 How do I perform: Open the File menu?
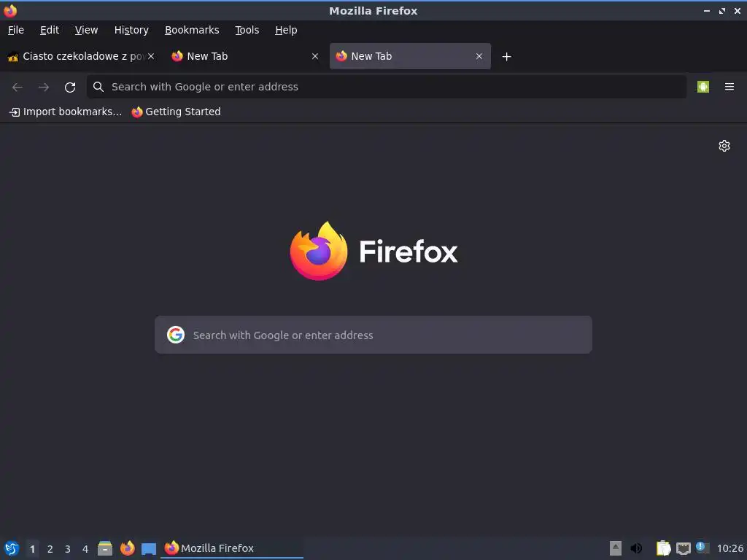point(16,30)
